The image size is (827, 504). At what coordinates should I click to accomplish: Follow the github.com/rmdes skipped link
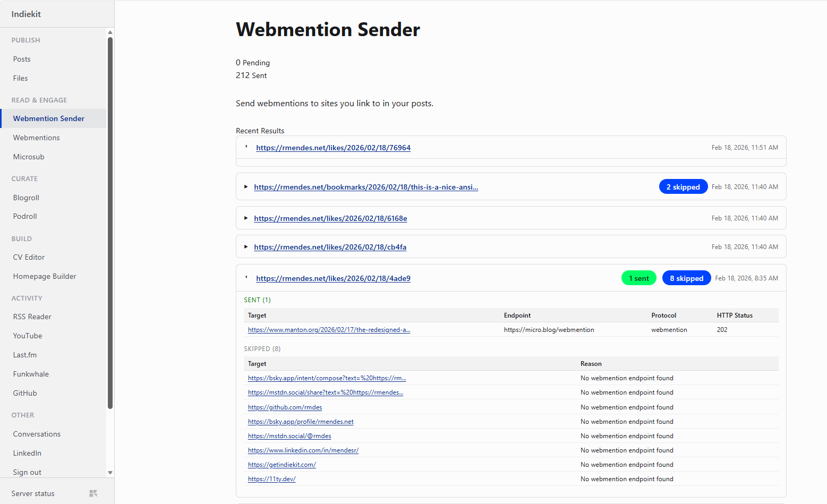285,407
